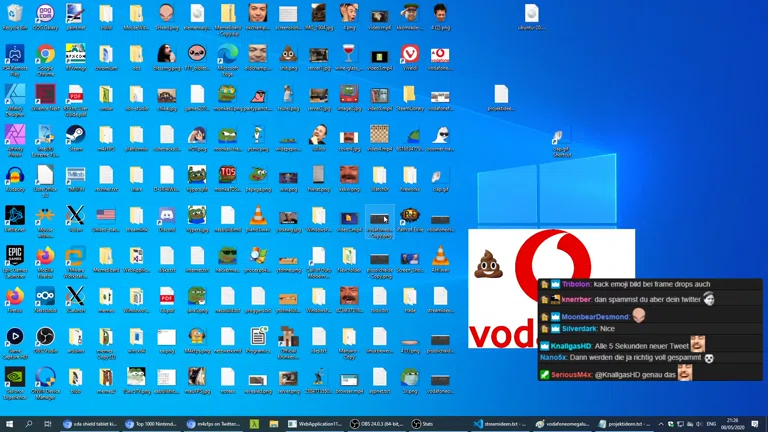The height and width of the screenshot is (432, 768).
Task: Open the Recycle Bin desktop icon
Action: pyautogui.click(x=14, y=16)
